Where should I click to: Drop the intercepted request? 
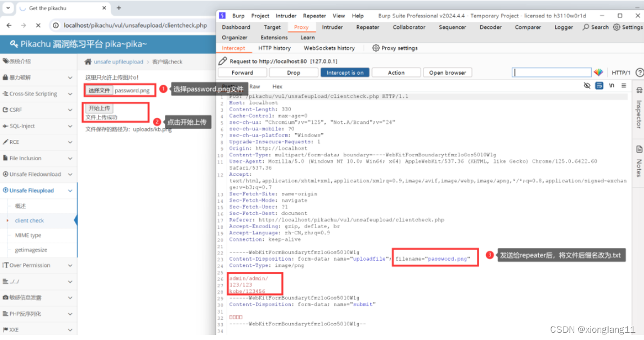293,72
